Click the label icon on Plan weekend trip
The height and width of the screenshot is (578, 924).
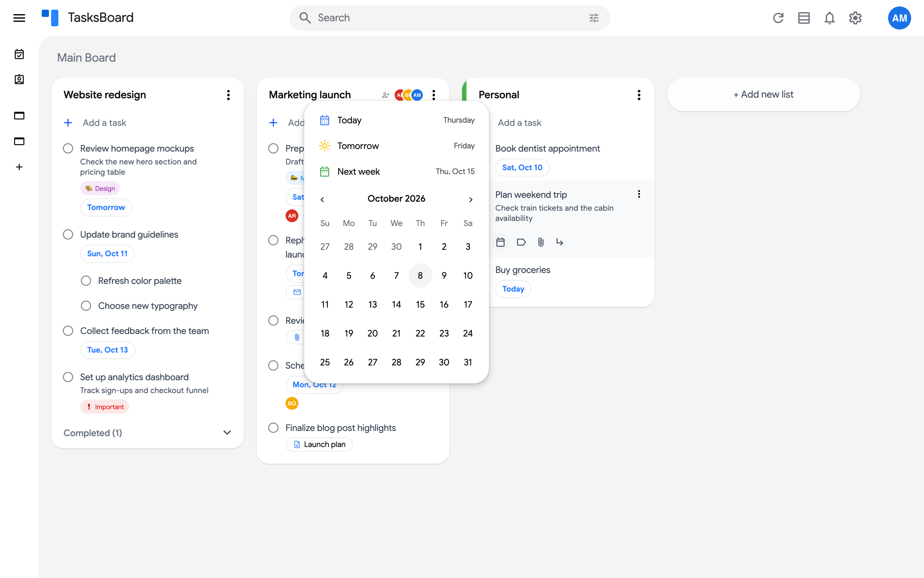[521, 242]
